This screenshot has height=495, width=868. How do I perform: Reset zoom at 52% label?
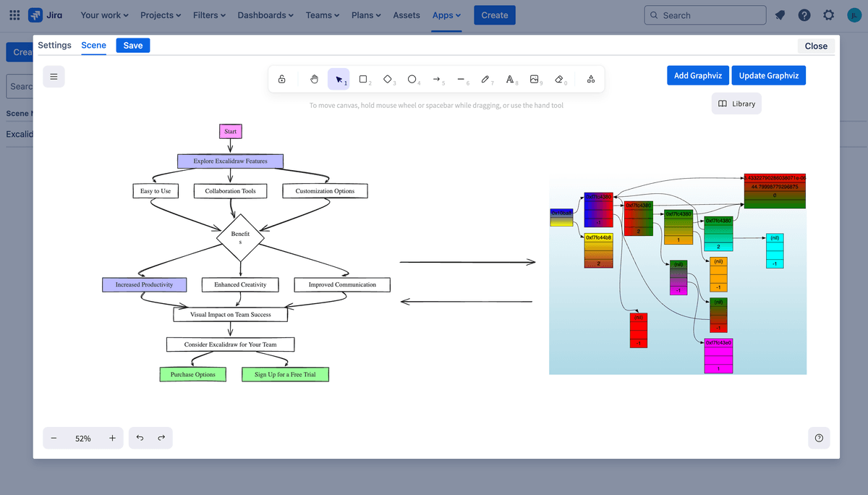point(83,438)
